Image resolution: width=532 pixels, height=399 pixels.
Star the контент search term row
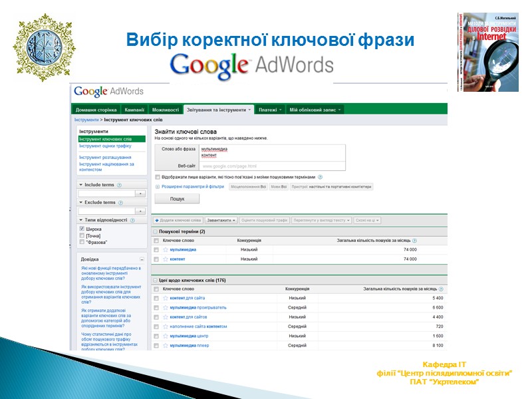[165, 259]
